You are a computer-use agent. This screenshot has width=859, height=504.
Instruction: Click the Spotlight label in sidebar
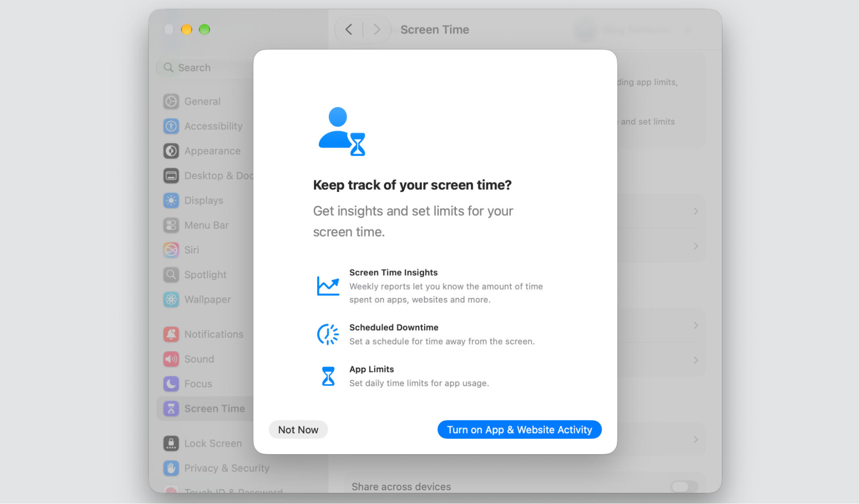point(205,275)
